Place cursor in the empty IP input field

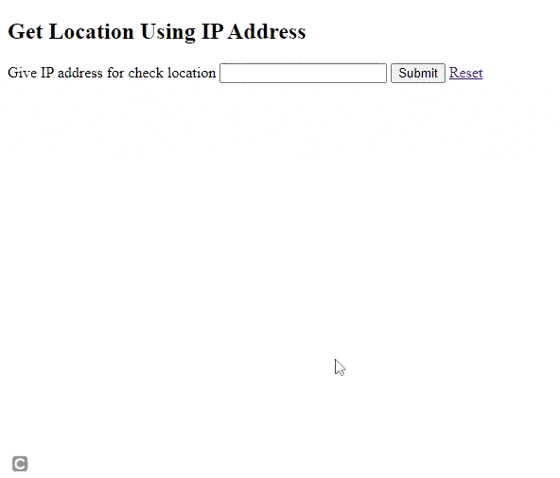(303, 73)
